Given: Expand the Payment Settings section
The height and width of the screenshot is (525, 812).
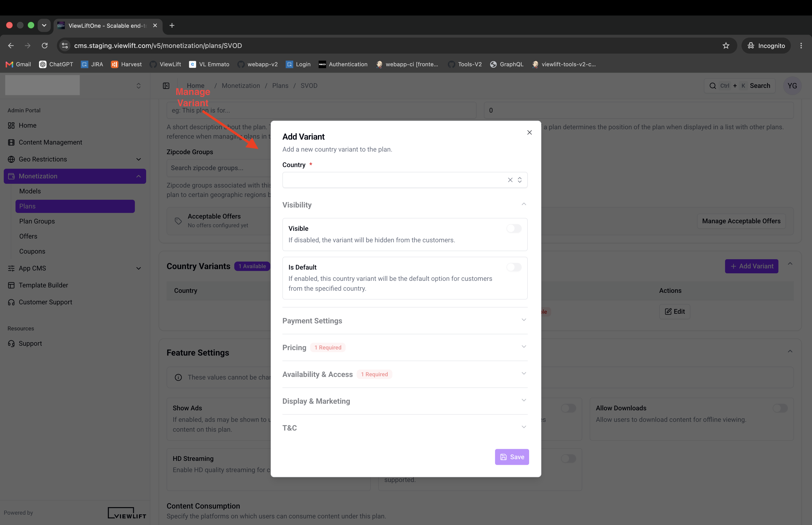Looking at the screenshot, I should point(405,321).
